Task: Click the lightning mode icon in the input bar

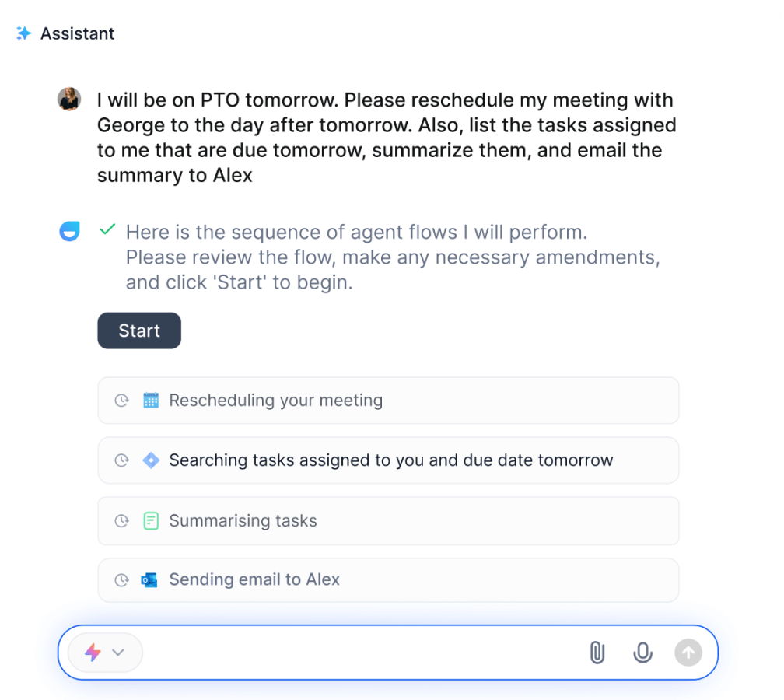Action: pos(93,653)
